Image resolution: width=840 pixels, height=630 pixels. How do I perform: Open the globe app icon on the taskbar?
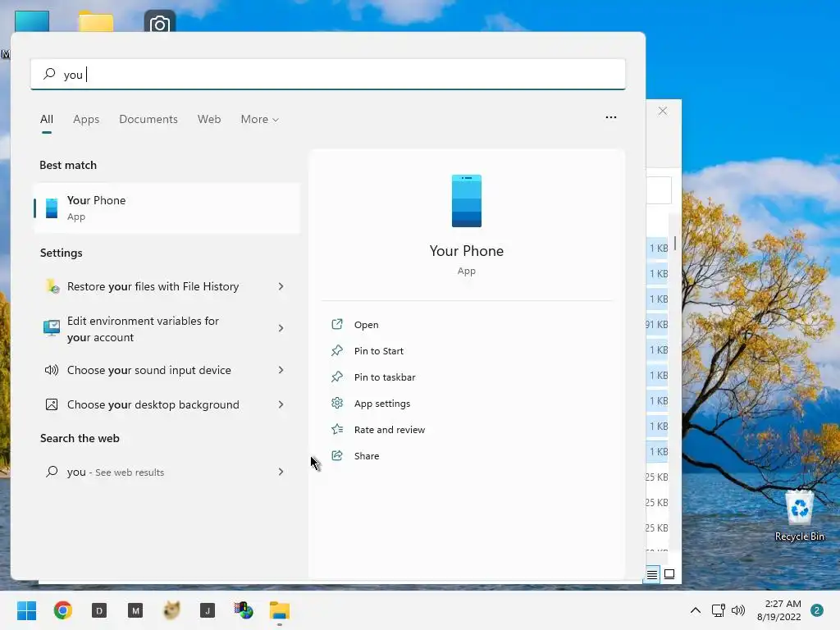click(244, 610)
